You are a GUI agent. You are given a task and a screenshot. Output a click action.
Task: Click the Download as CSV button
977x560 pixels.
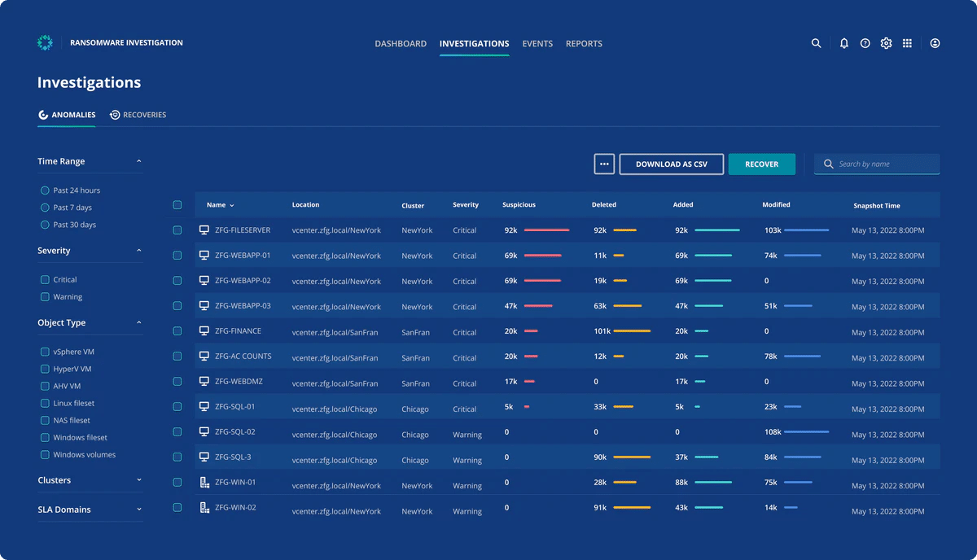672,164
